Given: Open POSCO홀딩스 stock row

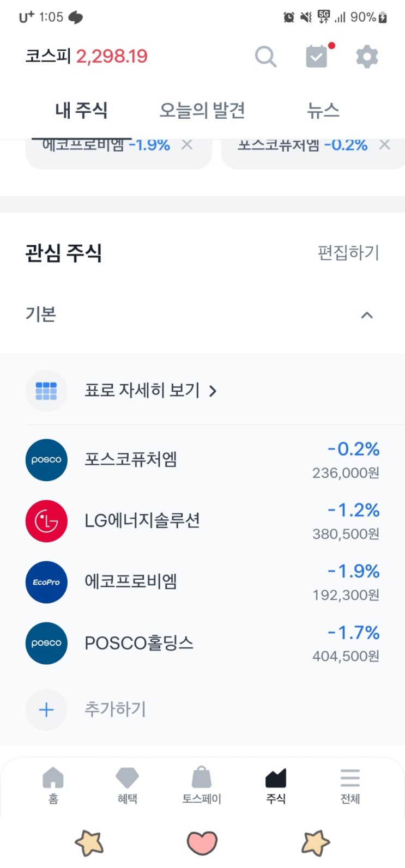Looking at the screenshot, I should click(x=202, y=643).
